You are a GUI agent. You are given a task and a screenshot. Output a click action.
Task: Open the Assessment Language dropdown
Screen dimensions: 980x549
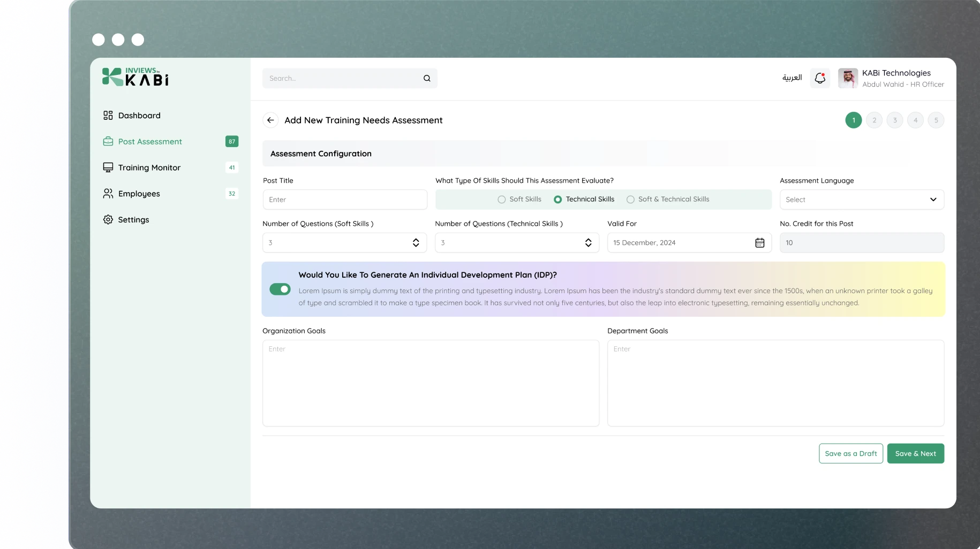click(862, 200)
